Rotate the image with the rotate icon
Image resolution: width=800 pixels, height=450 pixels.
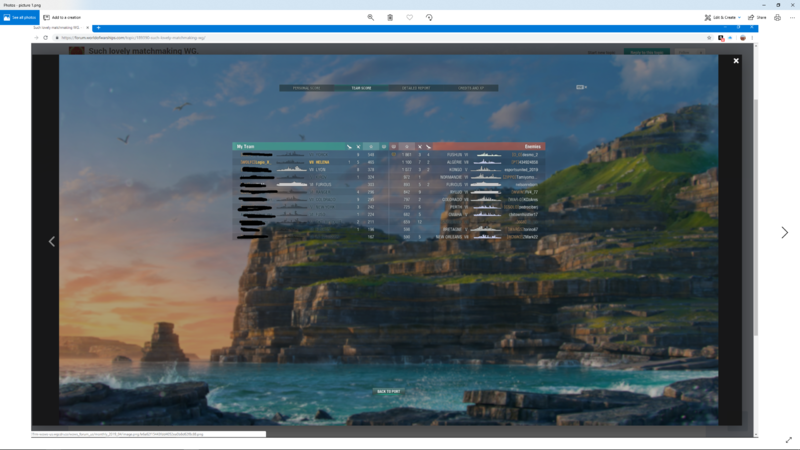coord(429,17)
